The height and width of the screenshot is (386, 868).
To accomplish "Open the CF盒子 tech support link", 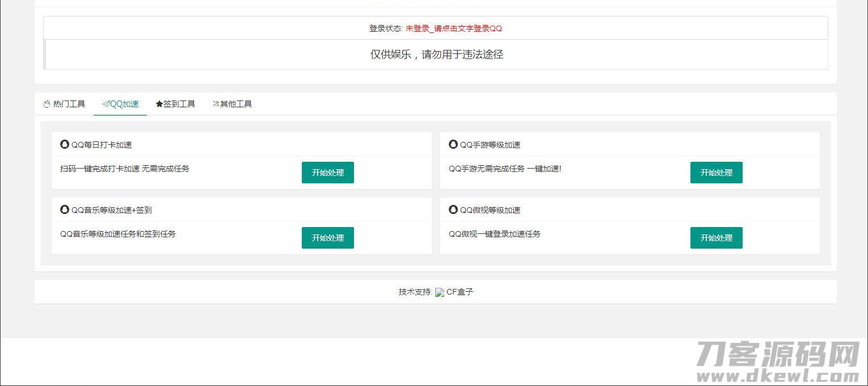I will 460,292.
